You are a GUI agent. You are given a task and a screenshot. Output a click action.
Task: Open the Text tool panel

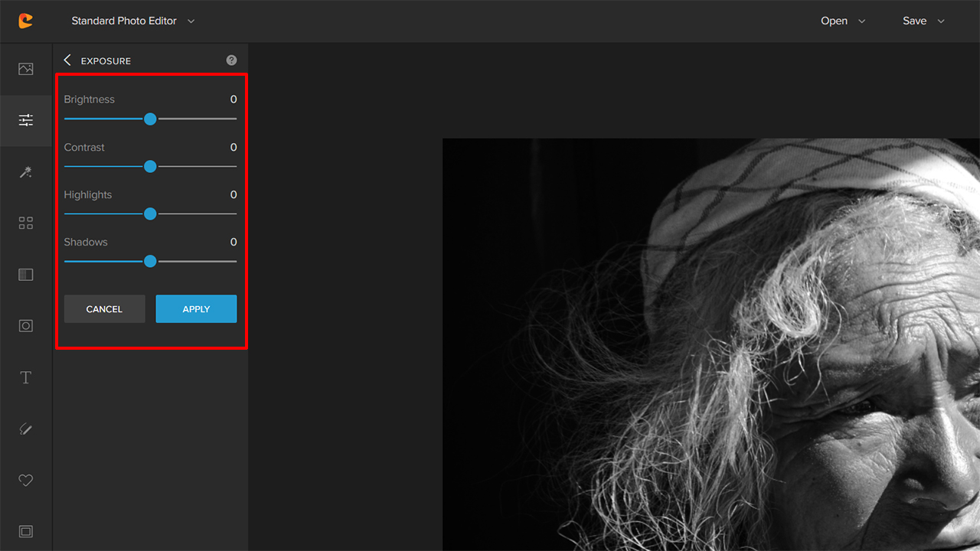coord(25,377)
